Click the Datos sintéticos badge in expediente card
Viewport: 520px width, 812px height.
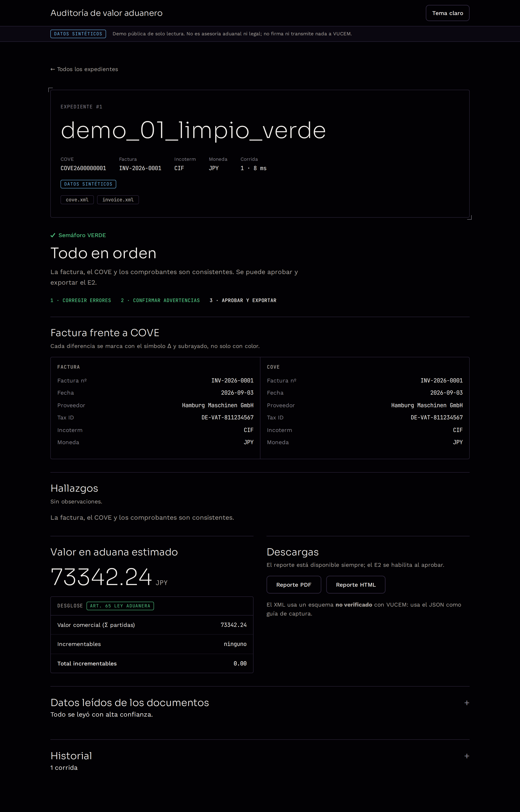[x=88, y=184]
